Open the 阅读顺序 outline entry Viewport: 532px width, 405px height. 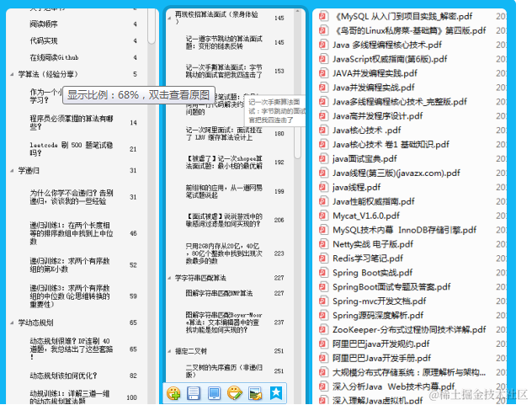44,24
